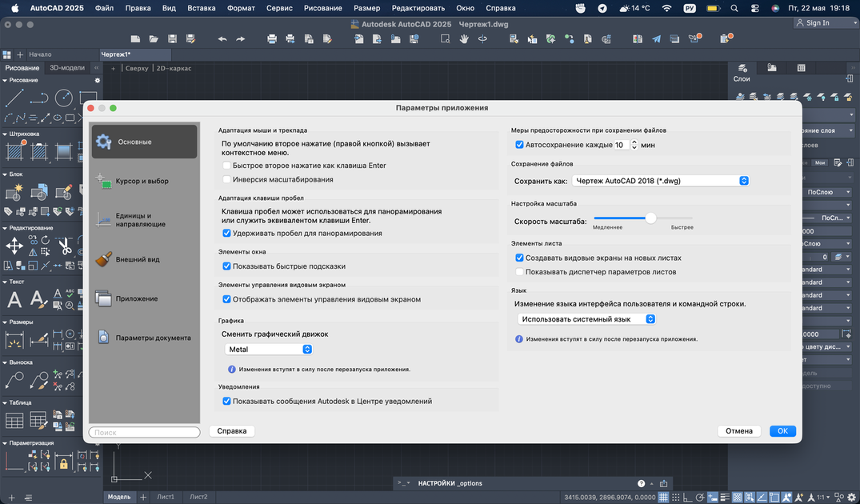Open the Использовать системный язык dropdown
This screenshot has width=860, height=504.
tap(586, 319)
